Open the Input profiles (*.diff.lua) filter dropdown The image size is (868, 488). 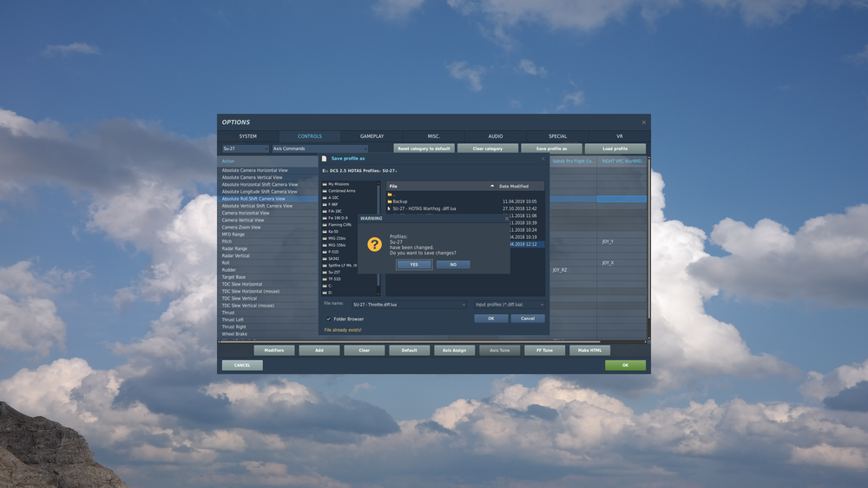click(510, 305)
